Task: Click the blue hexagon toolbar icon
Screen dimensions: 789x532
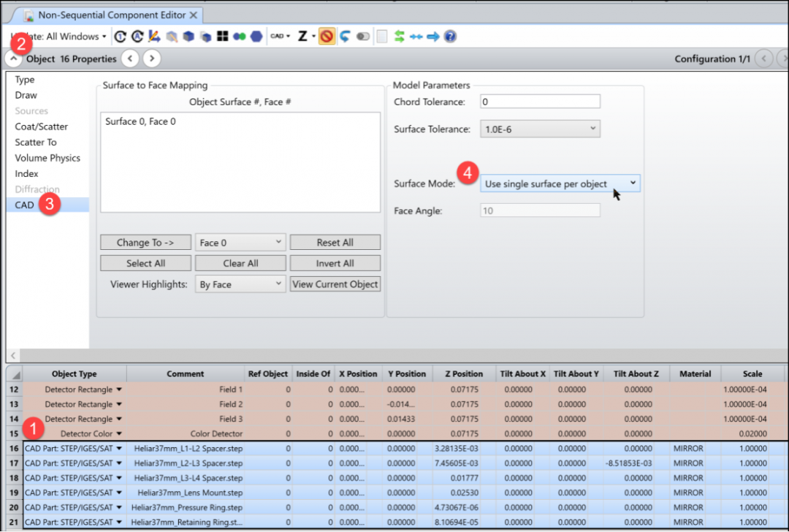Action: (x=256, y=37)
